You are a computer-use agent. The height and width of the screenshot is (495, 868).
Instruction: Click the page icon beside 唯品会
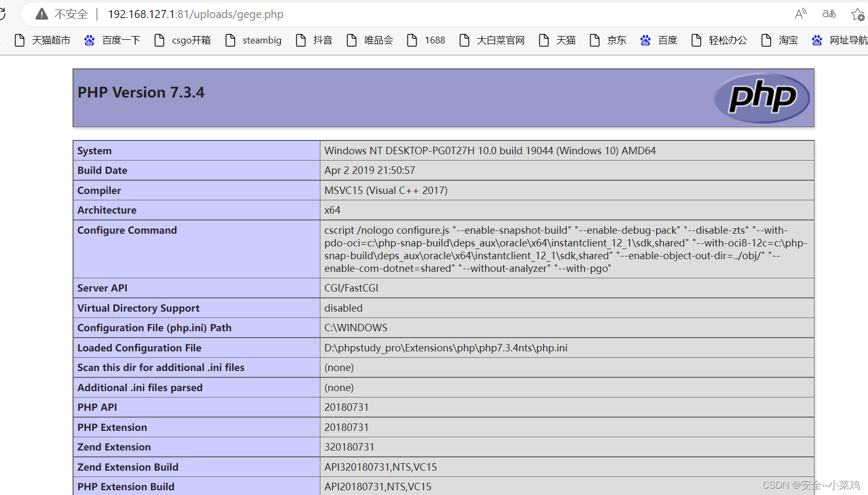point(352,40)
